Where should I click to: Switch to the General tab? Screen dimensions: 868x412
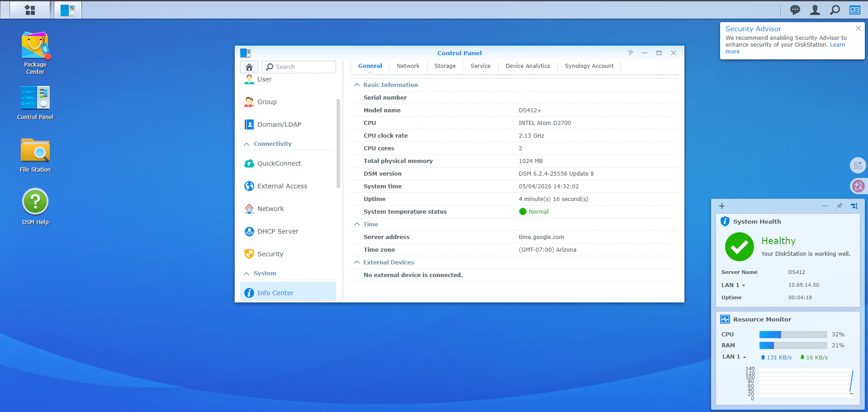370,66
